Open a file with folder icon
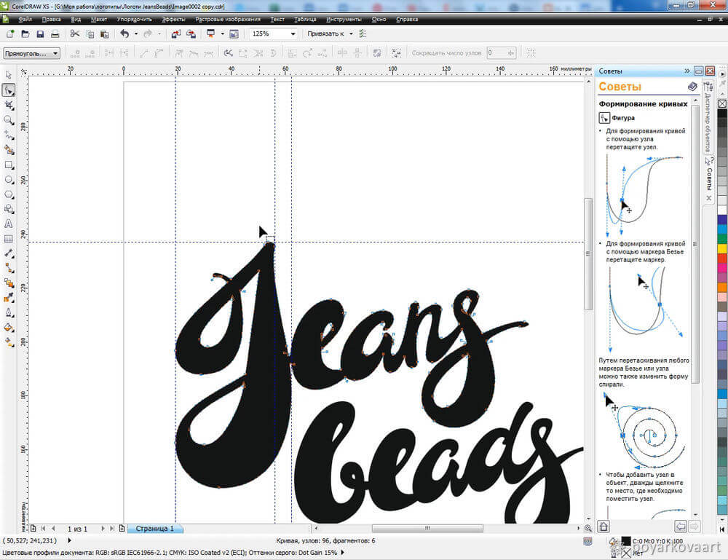 coord(25,34)
